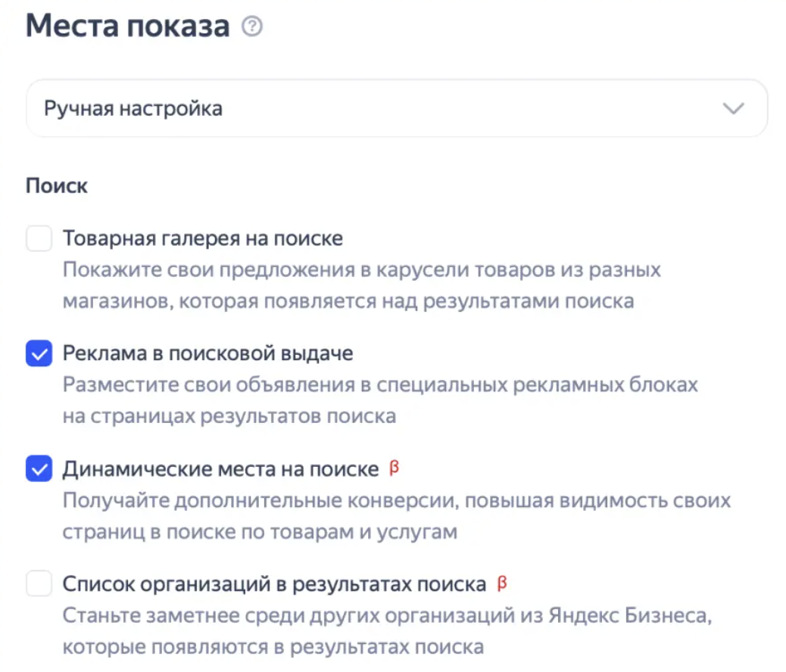Tick the "Список организаций в результатах поиска" checkbox
The image size is (786, 672).
[39, 584]
